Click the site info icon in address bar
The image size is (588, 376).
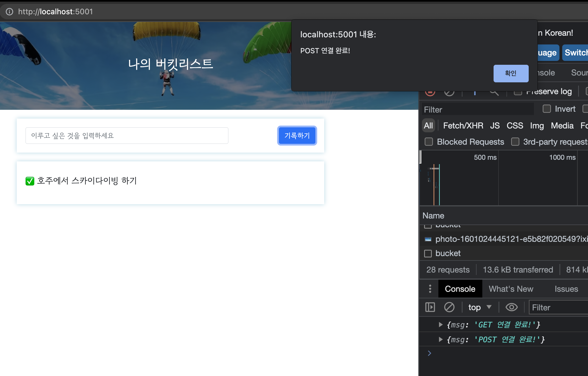tap(9, 12)
